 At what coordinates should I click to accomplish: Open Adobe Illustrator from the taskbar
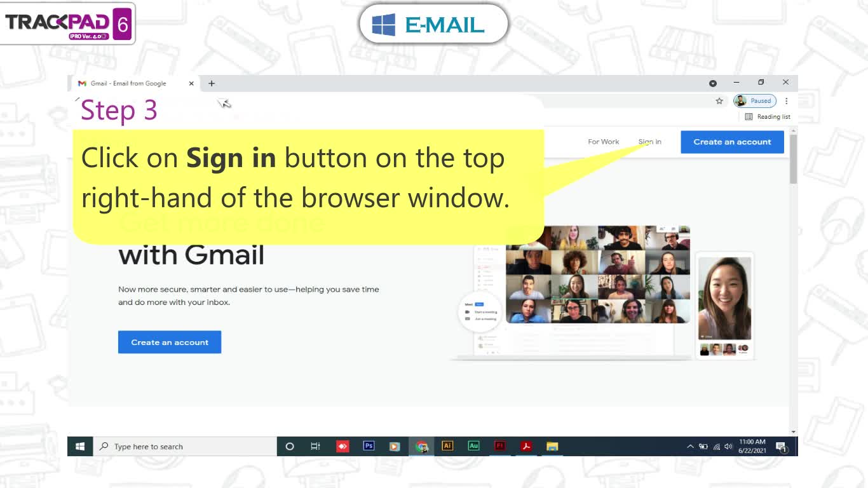pyautogui.click(x=447, y=446)
